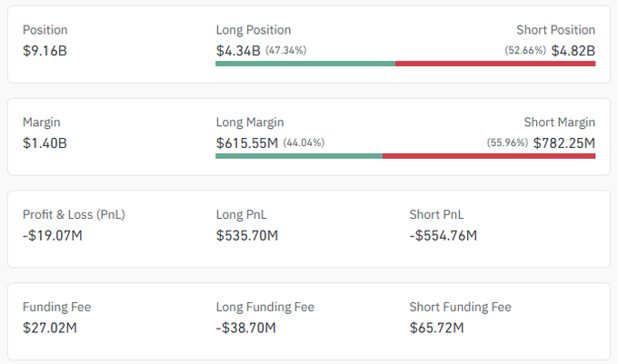Click the Short PnL label
618x364 pixels.
point(436,214)
